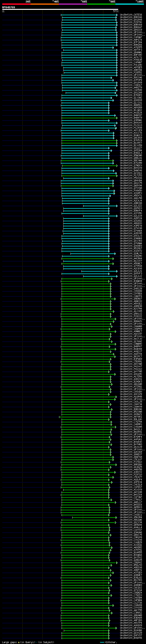This screenshot has width=146, height=644.
Task: Select hit label UniRef100_P08450
Action: 131,191
